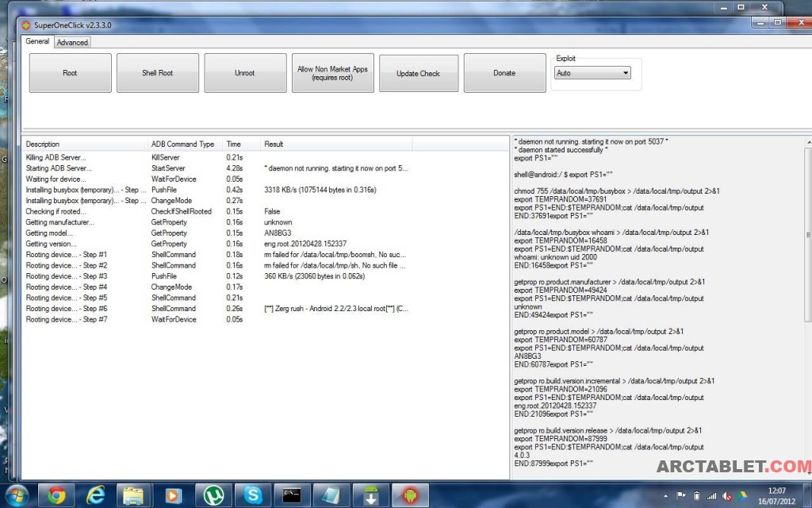Viewport: 812px width, 508px height.
Task: Click the Donate button
Action: point(504,73)
